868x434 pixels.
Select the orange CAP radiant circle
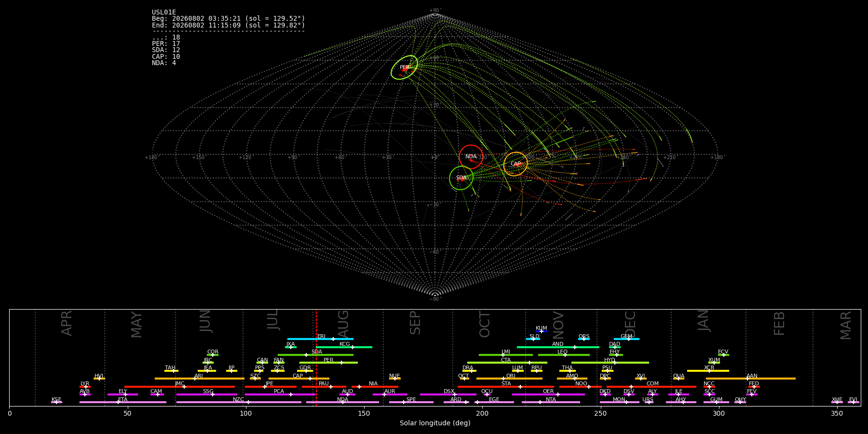point(515,164)
